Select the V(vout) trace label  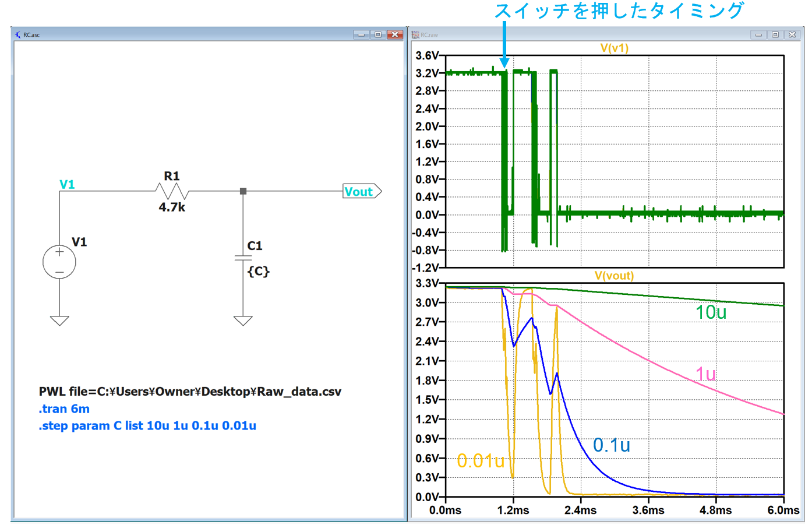click(x=614, y=276)
